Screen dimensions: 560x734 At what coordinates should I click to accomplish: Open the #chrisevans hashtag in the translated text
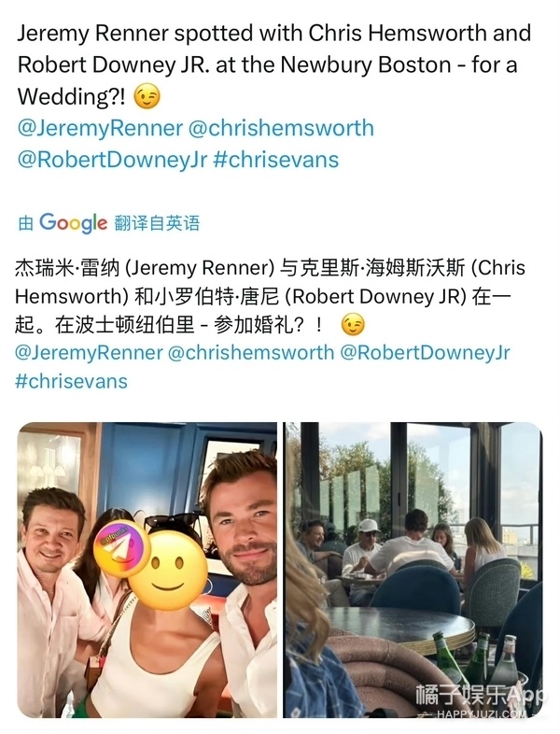coord(71,381)
